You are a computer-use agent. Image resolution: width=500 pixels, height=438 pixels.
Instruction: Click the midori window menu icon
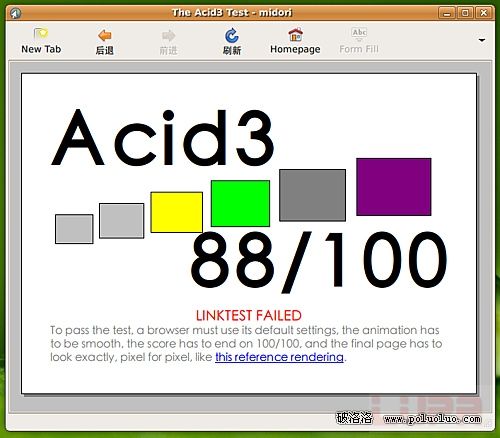[15, 13]
